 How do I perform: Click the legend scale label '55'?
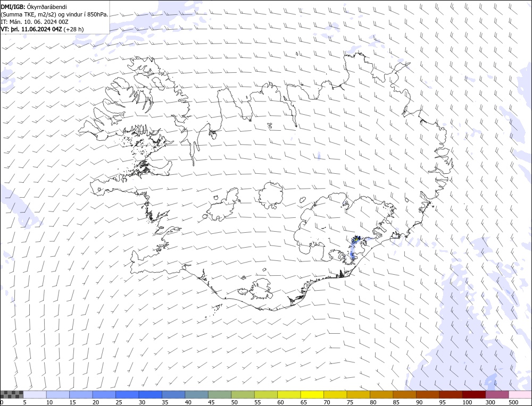click(257, 402)
